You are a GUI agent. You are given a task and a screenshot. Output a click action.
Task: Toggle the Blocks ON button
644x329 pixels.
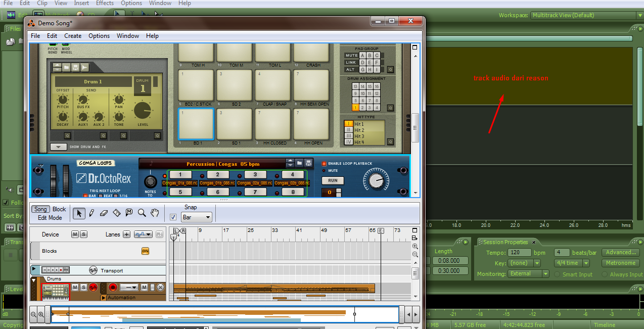click(145, 251)
